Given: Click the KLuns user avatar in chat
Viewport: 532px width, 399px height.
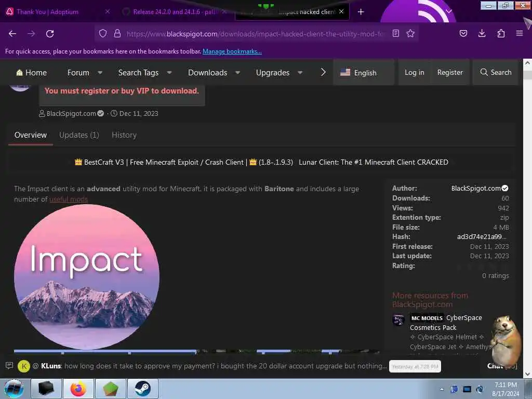Looking at the screenshot, I should tap(24, 366).
